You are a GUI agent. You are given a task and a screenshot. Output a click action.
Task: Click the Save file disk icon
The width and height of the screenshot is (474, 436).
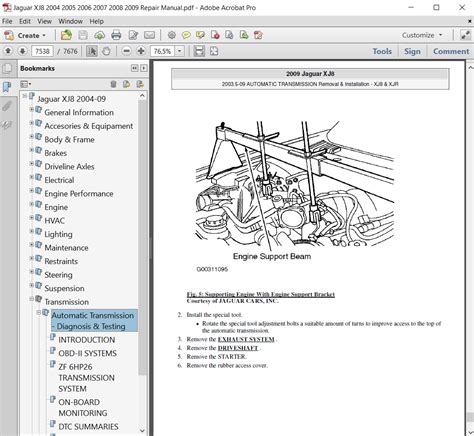coord(83,35)
